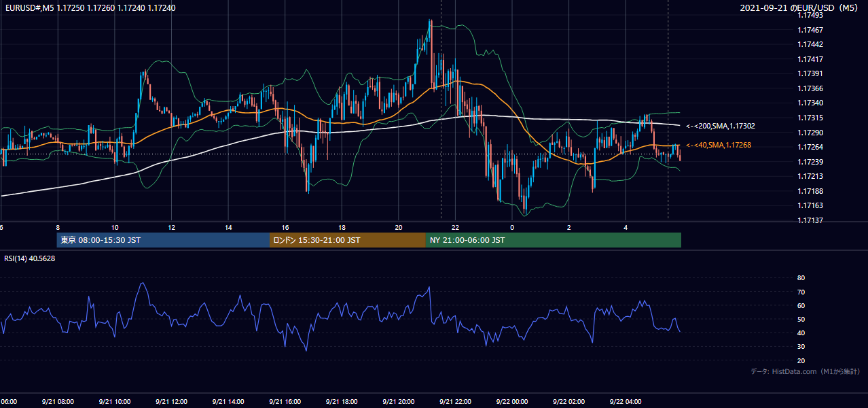The height and width of the screenshot is (408, 868).
Task: Click price axis value 1.17366
Action: (x=811, y=88)
